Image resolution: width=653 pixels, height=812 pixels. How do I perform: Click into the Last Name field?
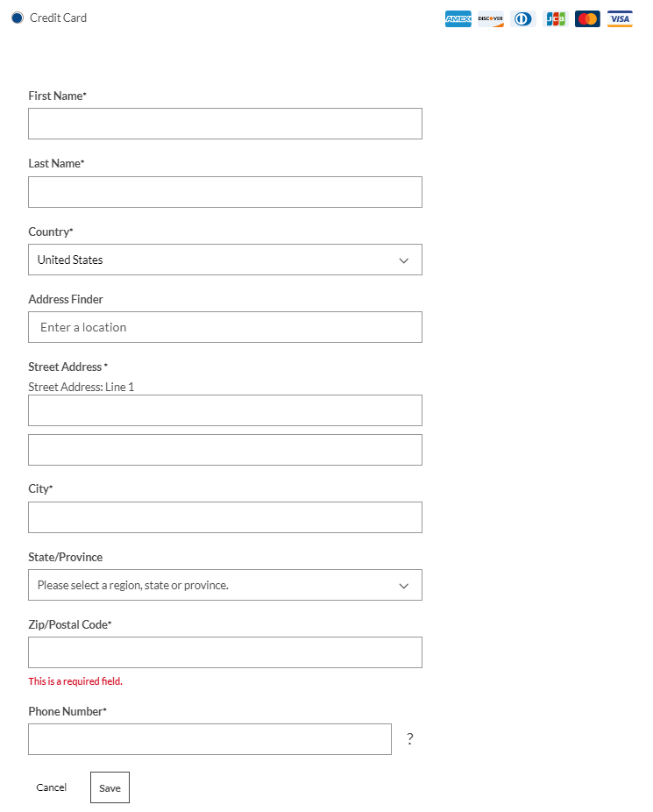225,192
